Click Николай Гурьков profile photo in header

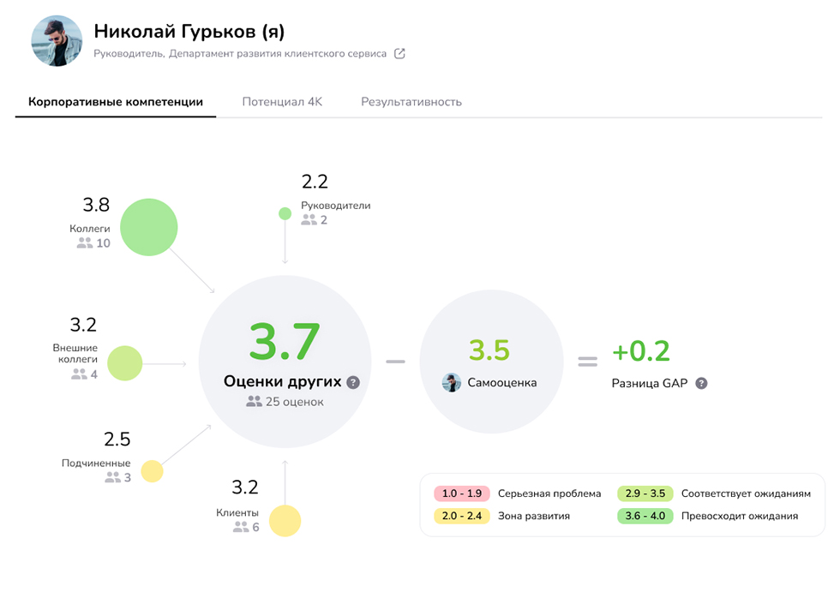click(57, 41)
